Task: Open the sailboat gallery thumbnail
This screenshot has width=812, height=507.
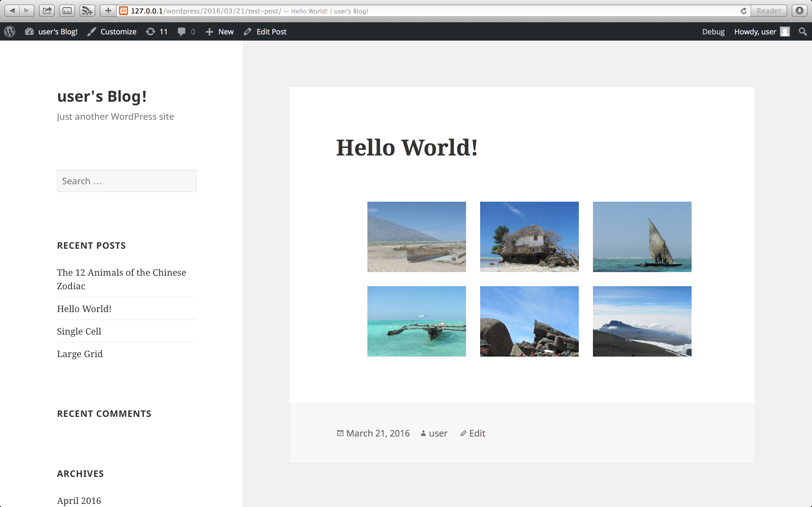Action: tap(642, 237)
